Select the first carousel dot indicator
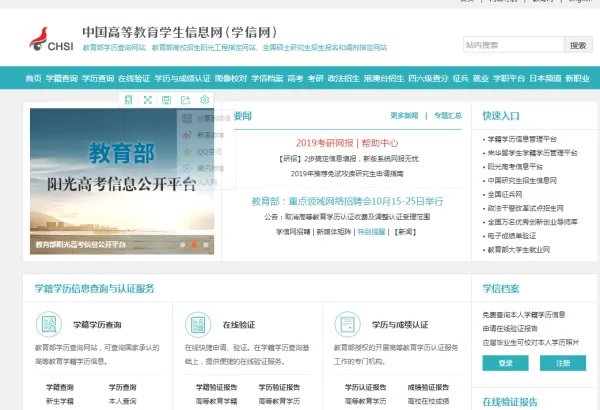This screenshot has width=600, height=410. (x=183, y=245)
